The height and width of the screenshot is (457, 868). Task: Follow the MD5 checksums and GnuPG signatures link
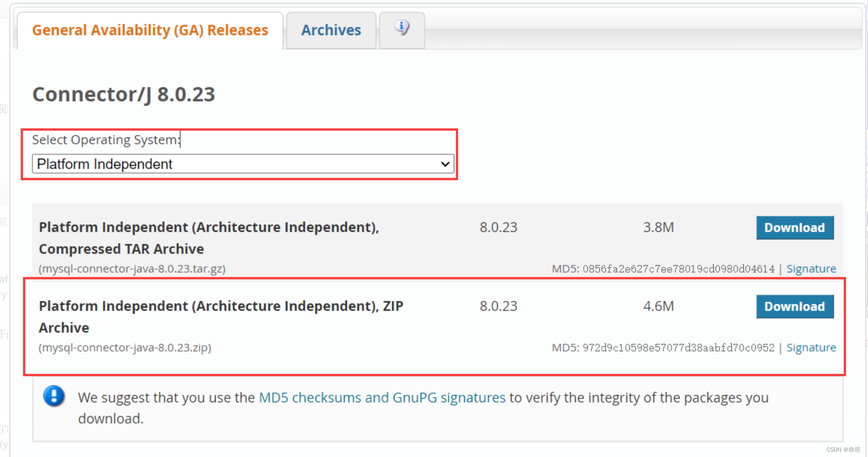coord(382,397)
